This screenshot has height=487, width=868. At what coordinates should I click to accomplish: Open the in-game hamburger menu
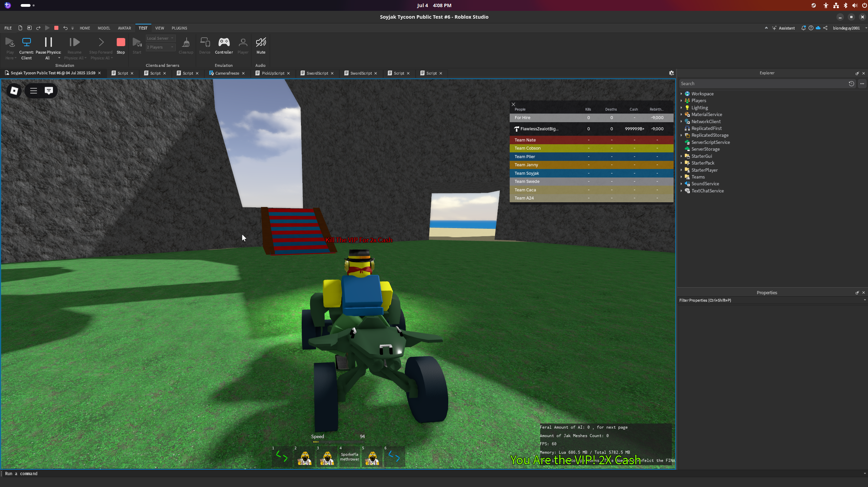tap(34, 91)
